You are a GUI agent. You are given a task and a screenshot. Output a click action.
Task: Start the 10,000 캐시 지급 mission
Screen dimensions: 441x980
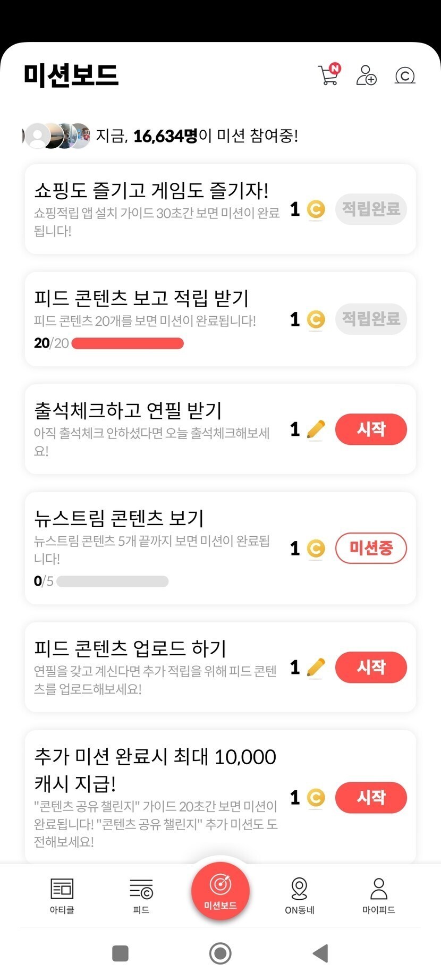pos(371,797)
